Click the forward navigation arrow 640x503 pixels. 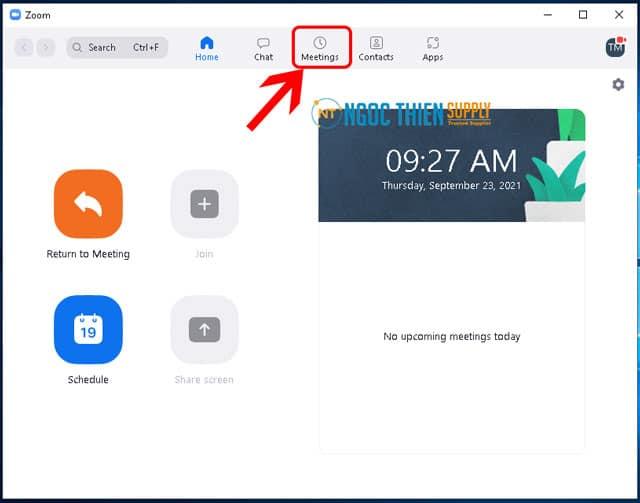tap(46, 48)
